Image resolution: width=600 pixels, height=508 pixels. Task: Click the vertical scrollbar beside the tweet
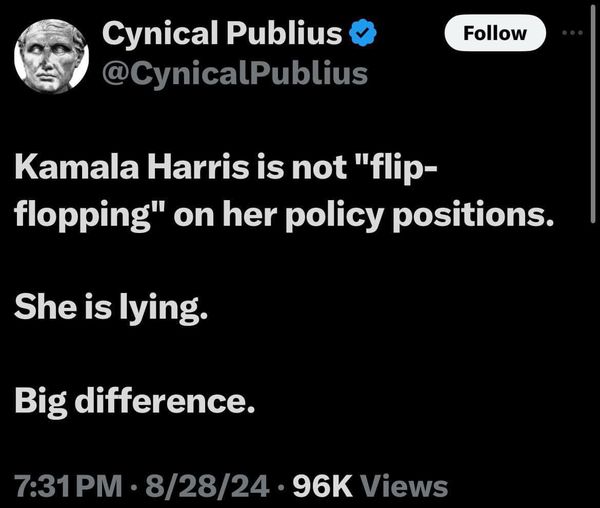pyautogui.click(x=593, y=115)
